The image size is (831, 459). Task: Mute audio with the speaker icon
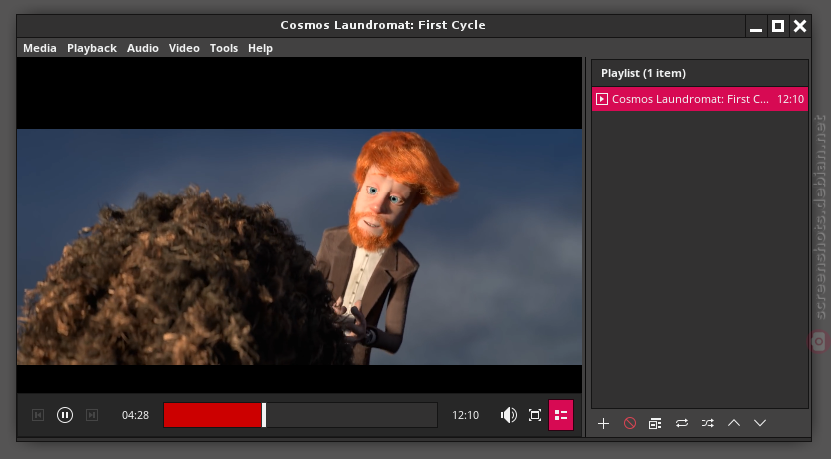pos(509,415)
